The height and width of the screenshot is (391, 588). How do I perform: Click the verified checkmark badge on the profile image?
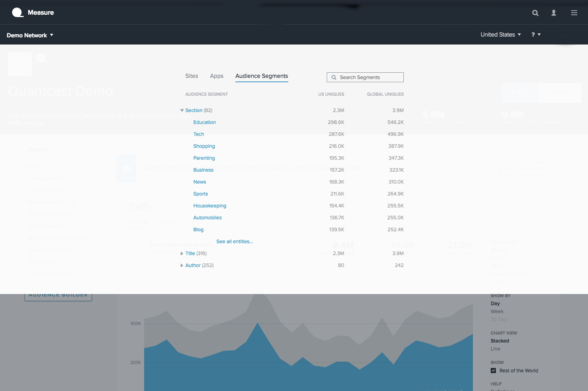pos(41,57)
